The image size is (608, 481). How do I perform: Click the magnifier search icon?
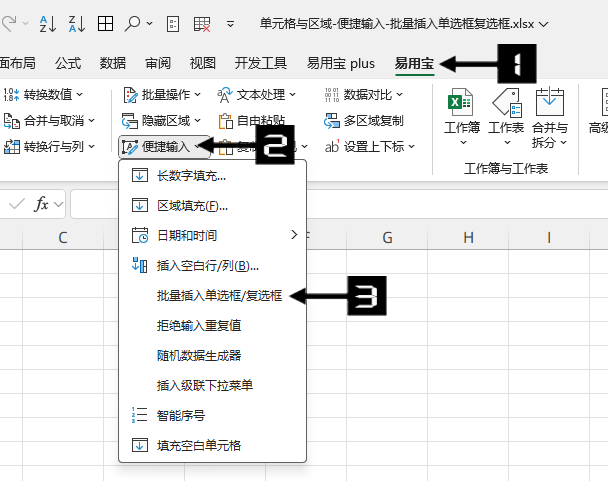133,24
